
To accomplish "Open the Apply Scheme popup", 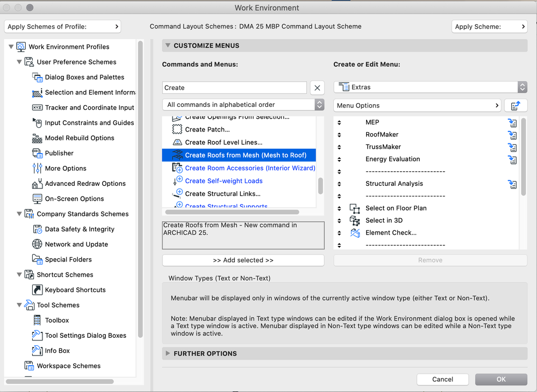I will point(489,27).
